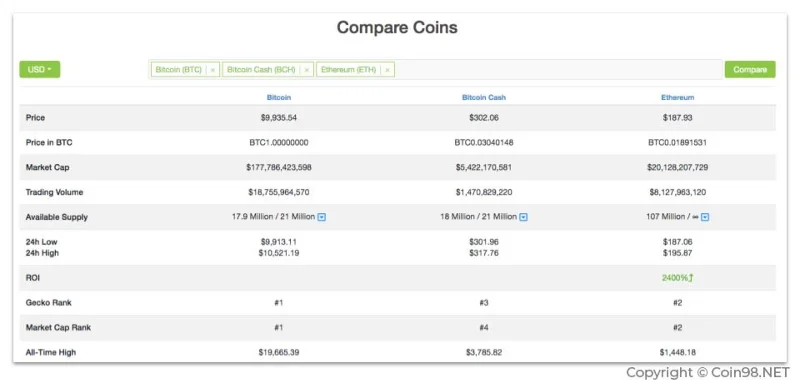Click Ethereum all-time high $1,448.18
This screenshot has height=383, width=800.
[x=678, y=352]
